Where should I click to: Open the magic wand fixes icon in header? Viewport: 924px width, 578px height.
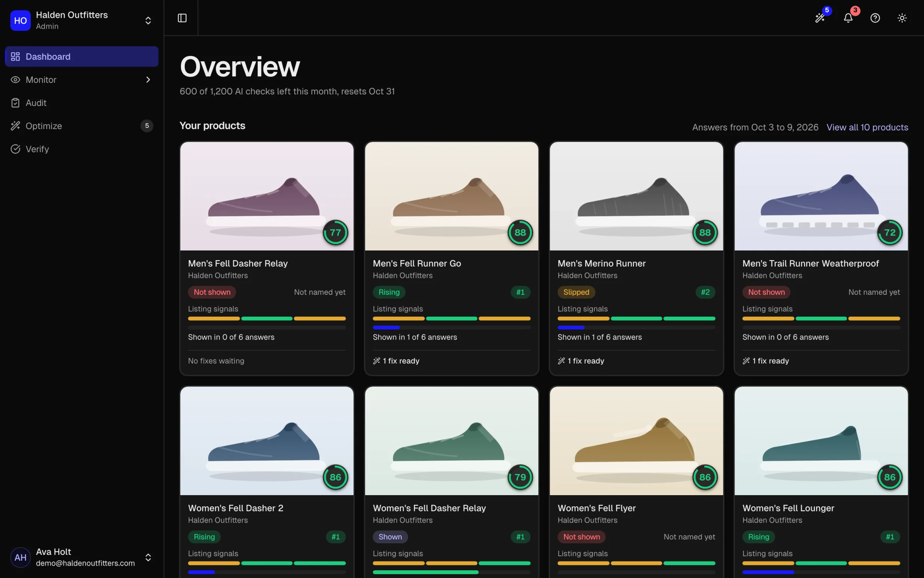(820, 18)
